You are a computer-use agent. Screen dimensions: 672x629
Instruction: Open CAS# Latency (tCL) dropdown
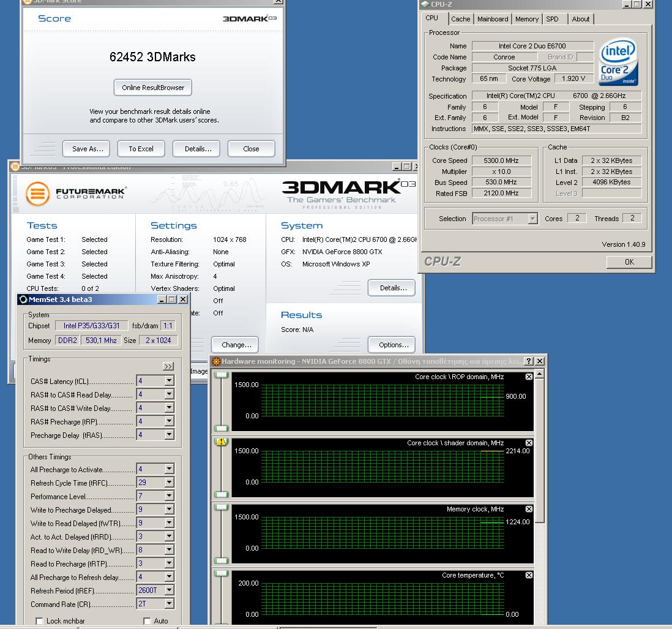(x=170, y=381)
